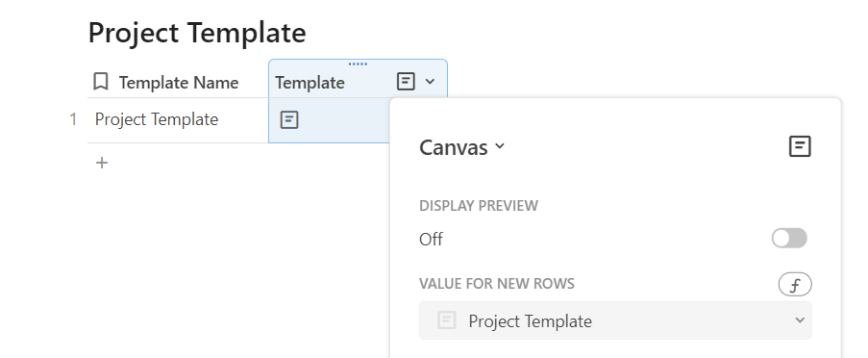Click canvas icon inside value dropdown
The width and height of the screenshot is (868, 358).
[447, 320]
